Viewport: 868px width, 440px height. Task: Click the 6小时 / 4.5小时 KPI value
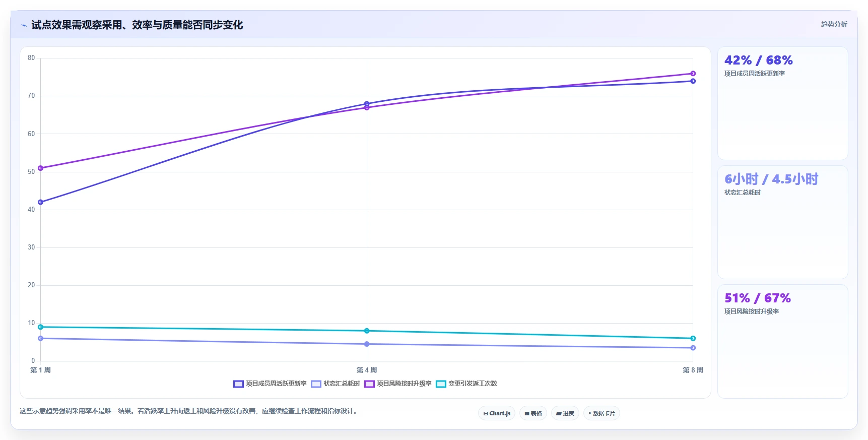(771, 179)
